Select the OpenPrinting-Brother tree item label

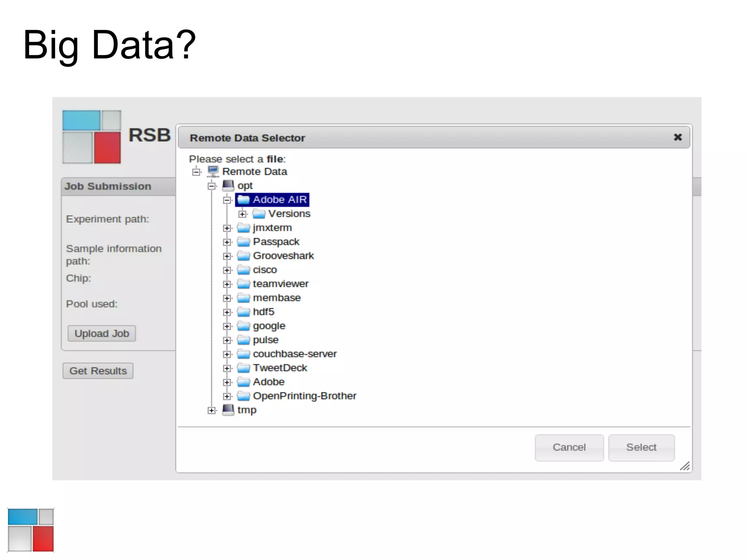pyautogui.click(x=305, y=396)
